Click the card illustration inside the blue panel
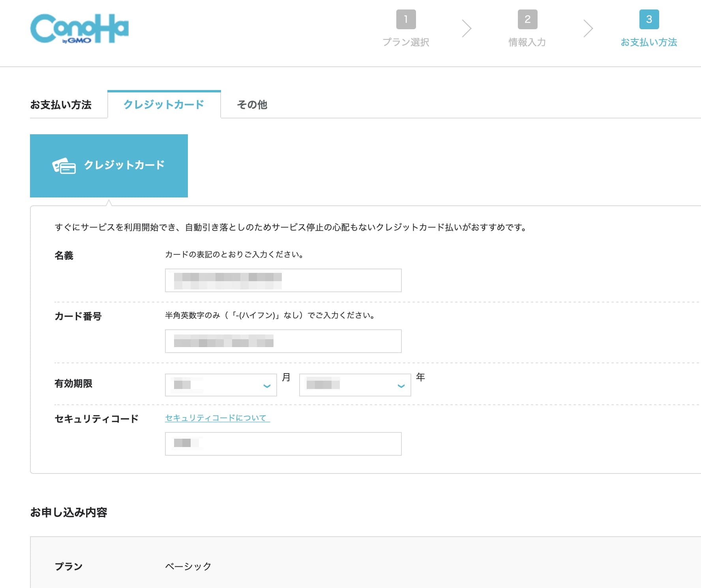Screen dimensions: 701x588 [x=63, y=165]
